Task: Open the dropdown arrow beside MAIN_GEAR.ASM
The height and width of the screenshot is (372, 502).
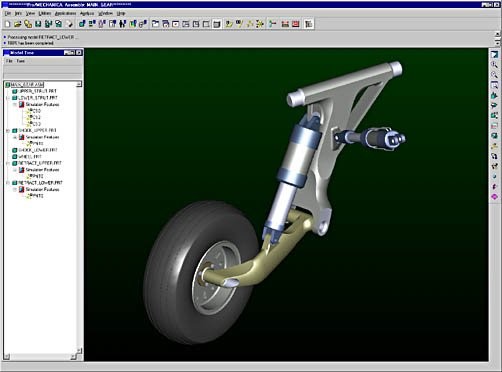Action: (79, 84)
